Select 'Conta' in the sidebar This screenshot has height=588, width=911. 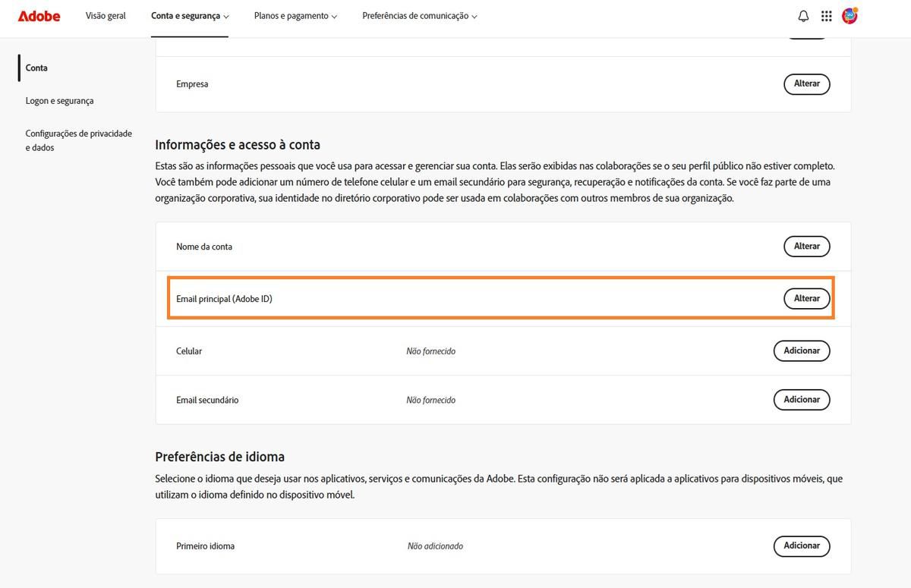pyautogui.click(x=36, y=68)
